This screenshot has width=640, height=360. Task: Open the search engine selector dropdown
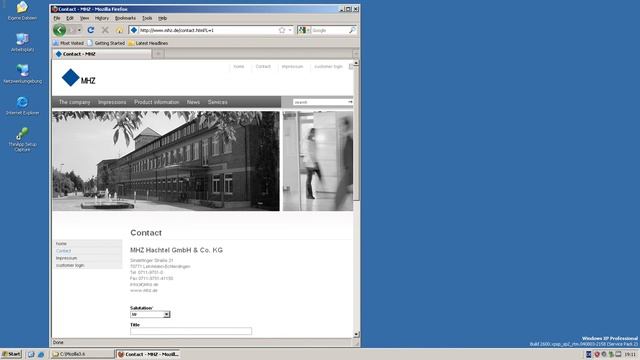pos(304,30)
